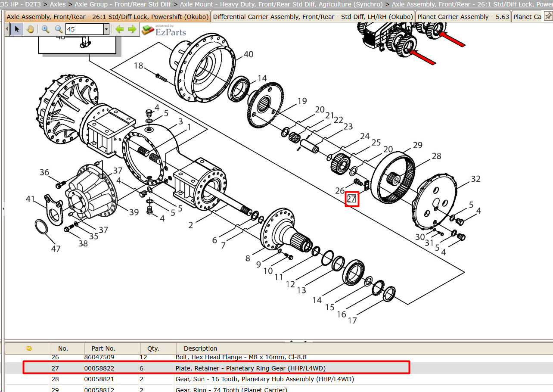Click callout 25 on the diagram
The image size is (553, 392).
click(x=376, y=143)
